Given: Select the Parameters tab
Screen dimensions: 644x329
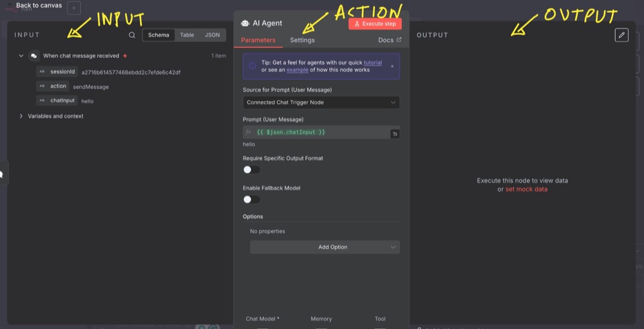Looking at the screenshot, I should 258,41.
